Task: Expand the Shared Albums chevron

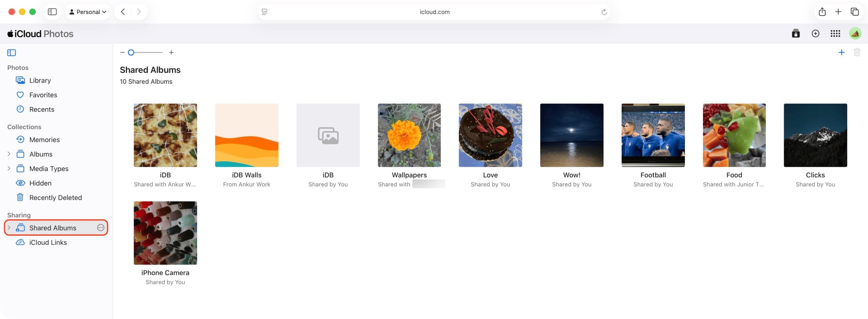Action: pos(9,228)
